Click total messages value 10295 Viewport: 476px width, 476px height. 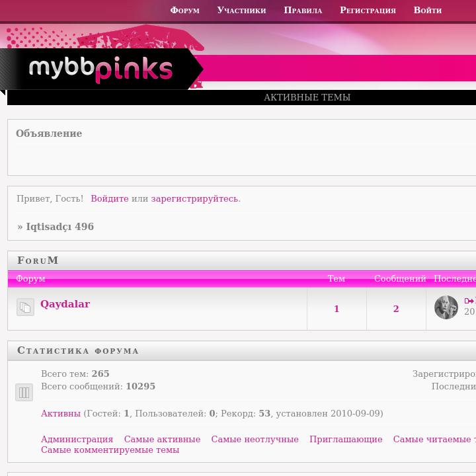(x=141, y=386)
